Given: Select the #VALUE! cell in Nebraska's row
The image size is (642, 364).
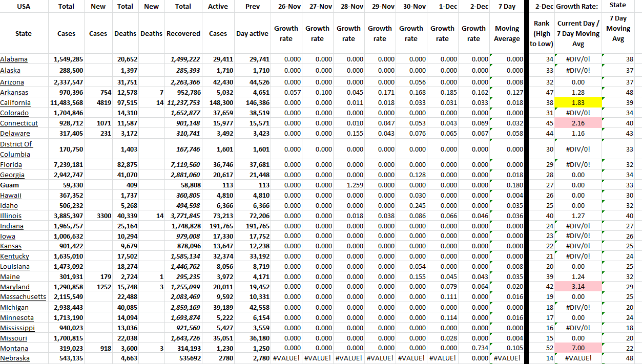Looking at the screenshot, I should (x=286, y=358).
